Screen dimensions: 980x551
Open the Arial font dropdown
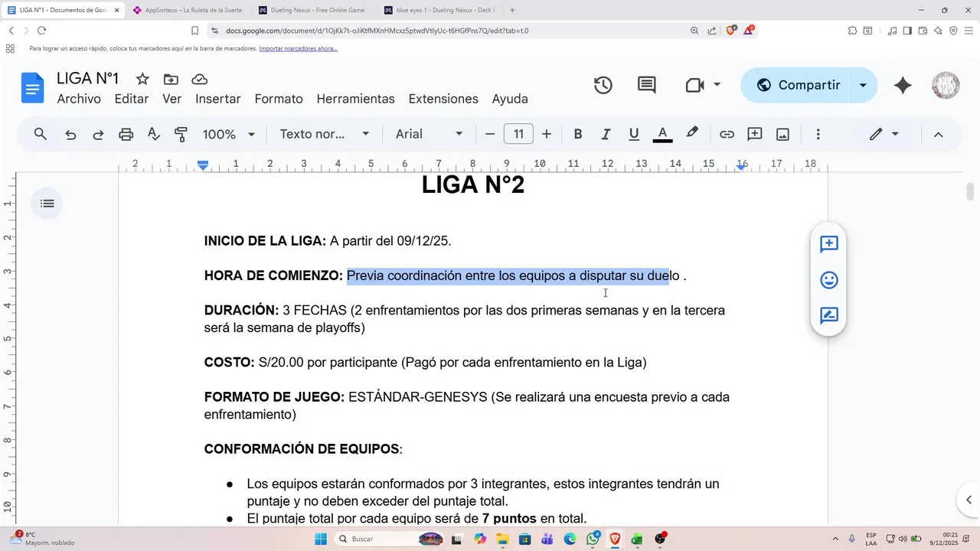tap(429, 134)
